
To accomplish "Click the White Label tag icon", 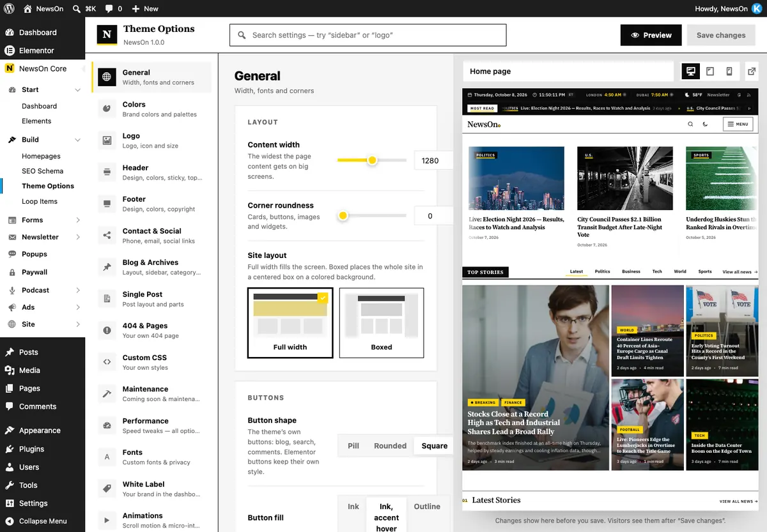I will point(107,489).
